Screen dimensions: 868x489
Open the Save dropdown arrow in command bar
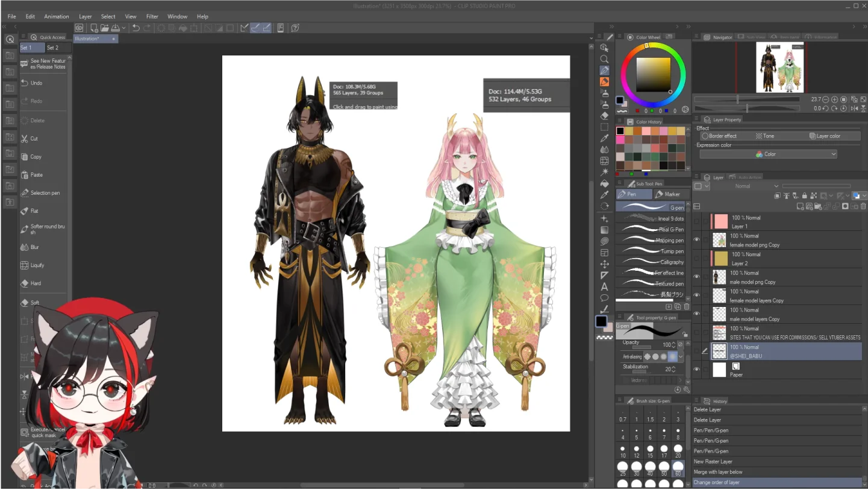pos(123,28)
